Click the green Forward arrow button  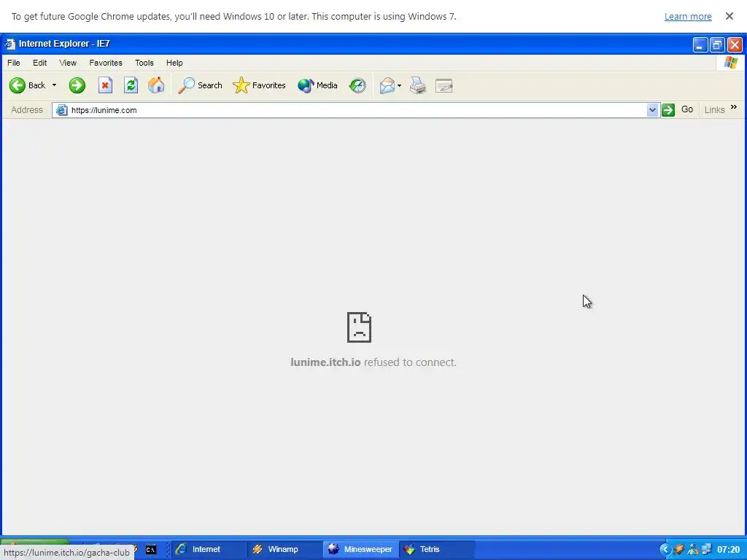[x=77, y=86]
